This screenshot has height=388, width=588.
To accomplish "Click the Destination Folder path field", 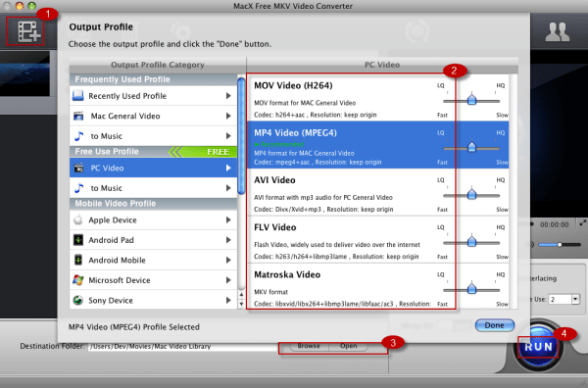I will 182,346.
